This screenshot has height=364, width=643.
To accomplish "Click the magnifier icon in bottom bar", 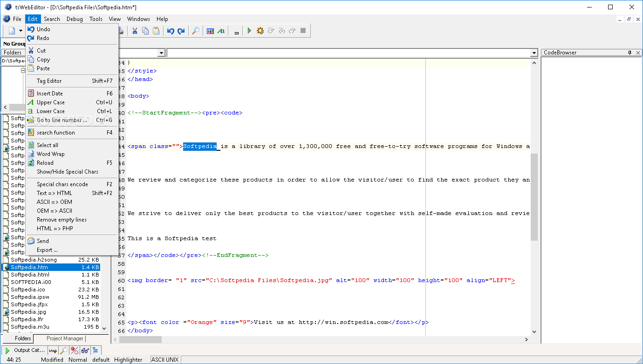I will 64,350.
